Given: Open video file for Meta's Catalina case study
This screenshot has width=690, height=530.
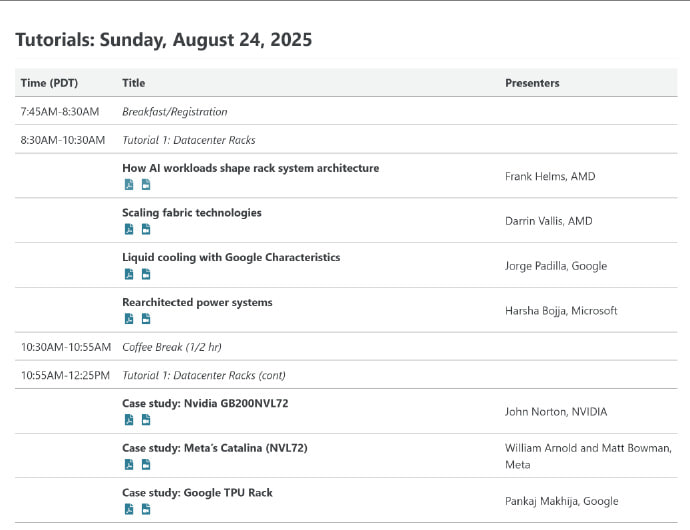Looking at the screenshot, I should coord(145,464).
